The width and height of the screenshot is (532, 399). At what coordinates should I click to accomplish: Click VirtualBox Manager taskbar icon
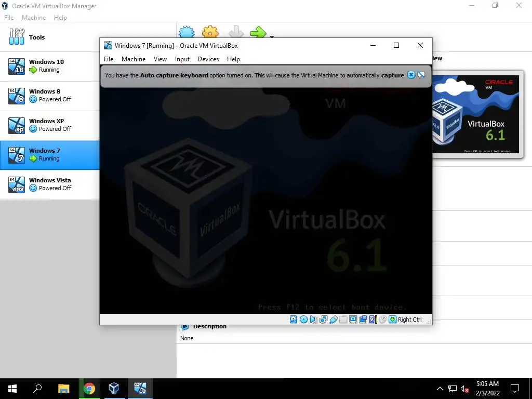click(114, 389)
